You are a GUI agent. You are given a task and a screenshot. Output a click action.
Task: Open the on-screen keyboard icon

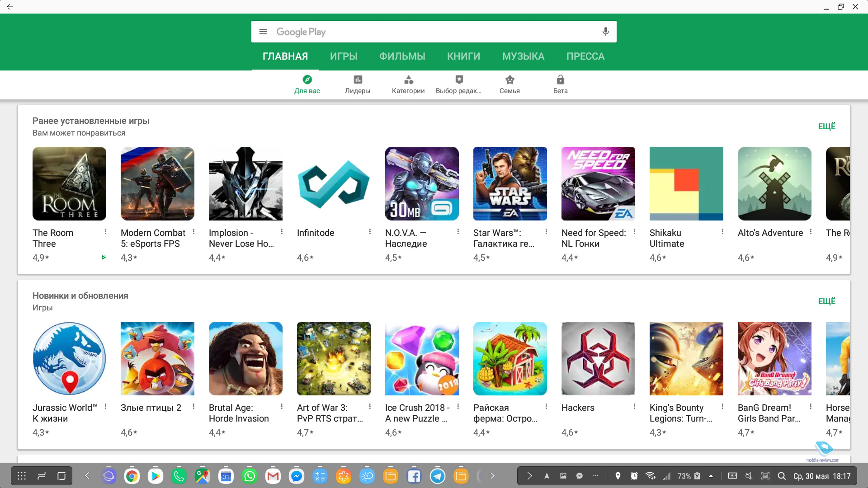733,476
